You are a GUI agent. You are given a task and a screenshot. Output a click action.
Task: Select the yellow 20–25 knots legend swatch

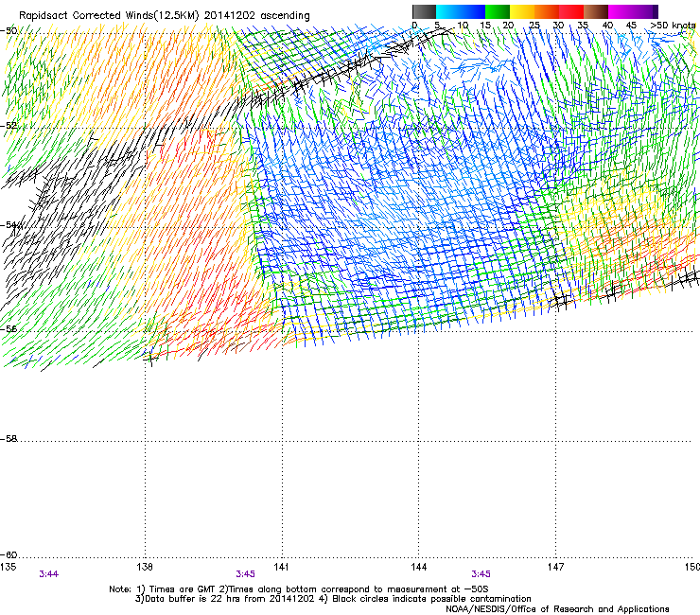[x=522, y=11]
